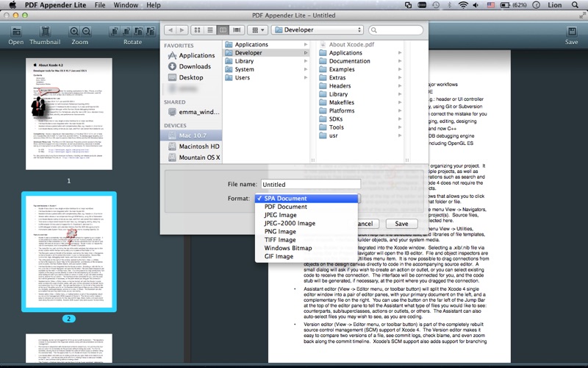Open the Developer path popup
588x368 pixels.
[318, 30]
